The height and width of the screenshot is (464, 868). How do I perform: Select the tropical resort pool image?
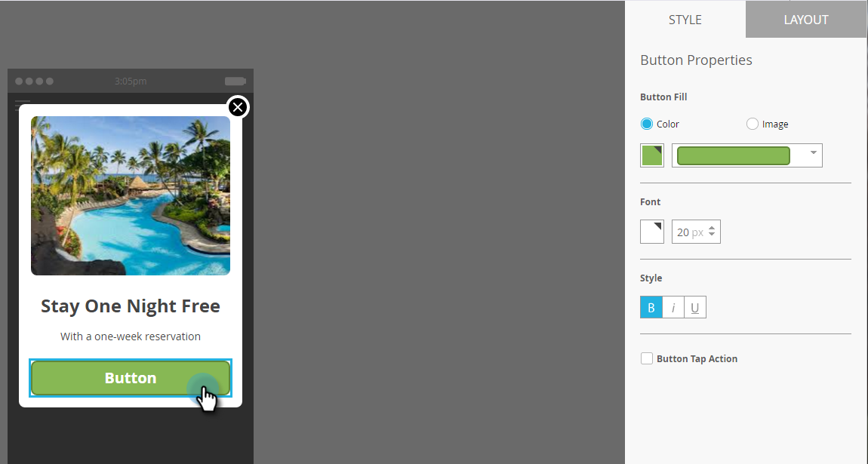tap(131, 195)
